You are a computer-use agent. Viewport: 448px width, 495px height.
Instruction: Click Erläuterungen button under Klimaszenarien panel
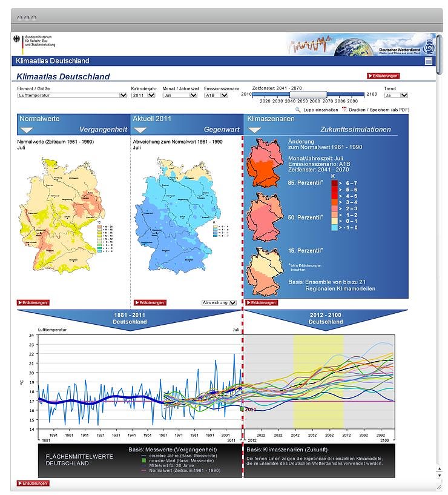(x=262, y=302)
